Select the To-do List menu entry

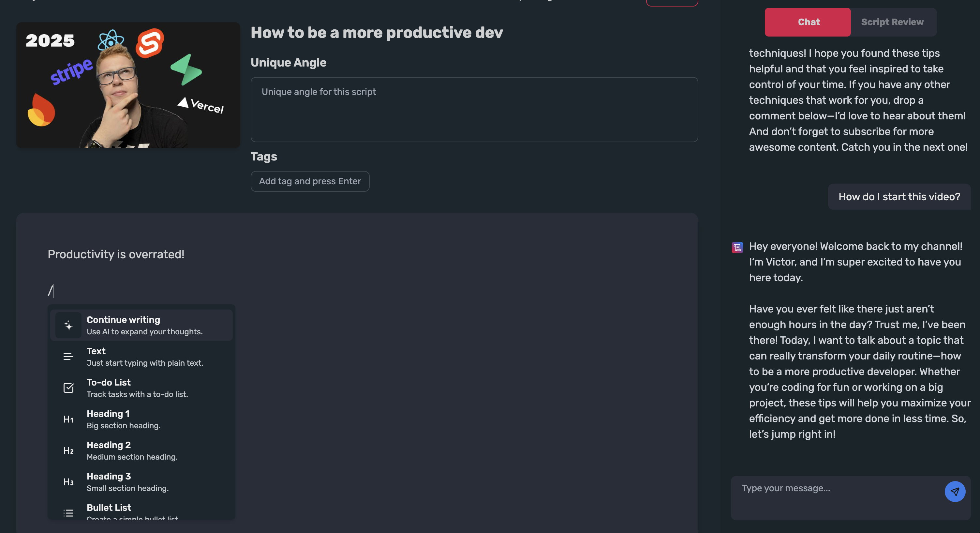[141, 388]
